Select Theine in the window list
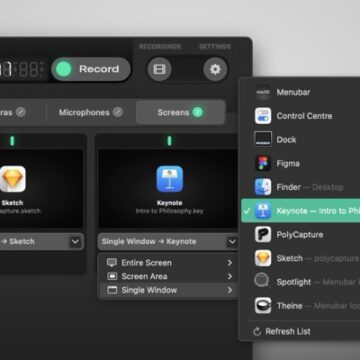Viewport: 360px width, 360px height. pyautogui.click(x=300, y=306)
